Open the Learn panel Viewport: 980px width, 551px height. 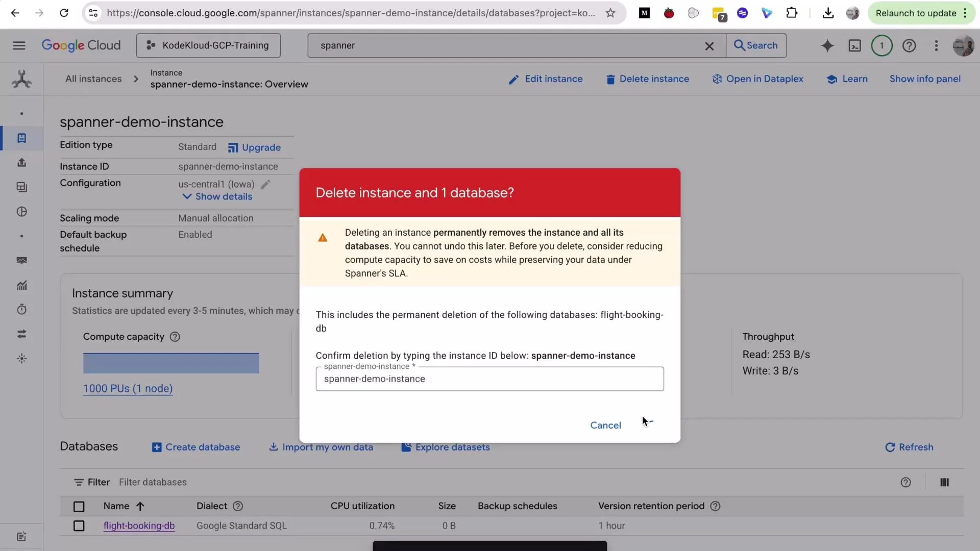(x=847, y=79)
